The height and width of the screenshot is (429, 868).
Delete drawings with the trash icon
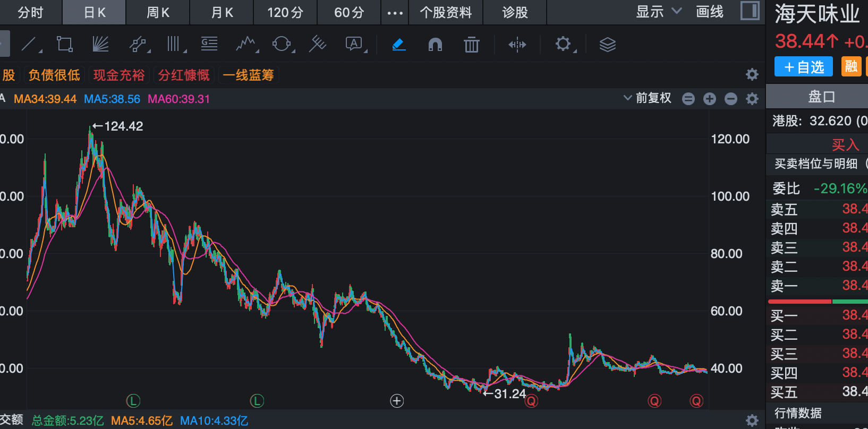[471, 45]
